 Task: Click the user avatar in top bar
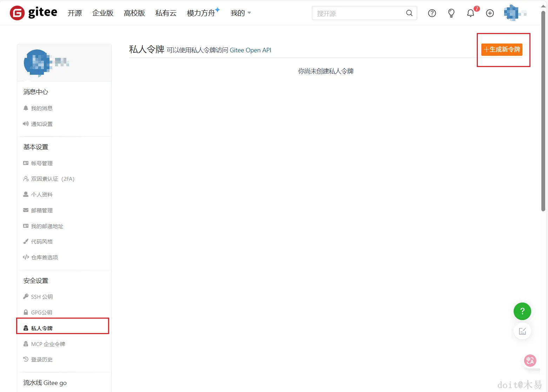[x=512, y=13]
